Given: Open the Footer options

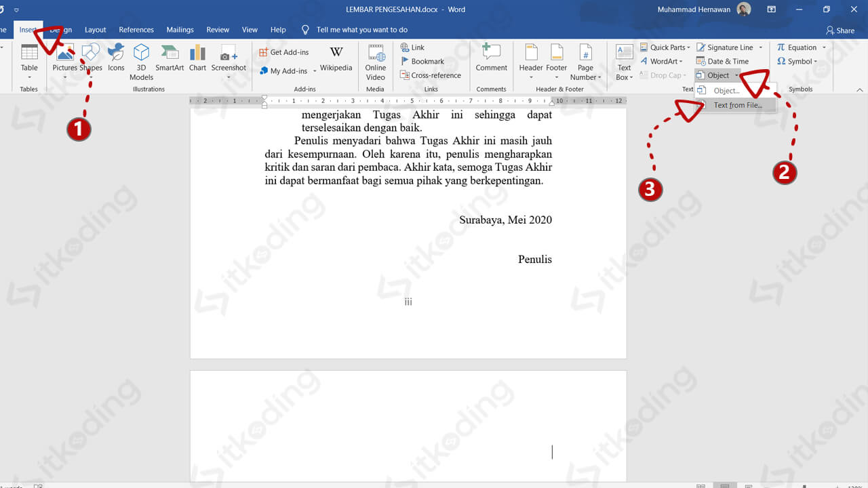Looking at the screenshot, I should click(x=557, y=62).
